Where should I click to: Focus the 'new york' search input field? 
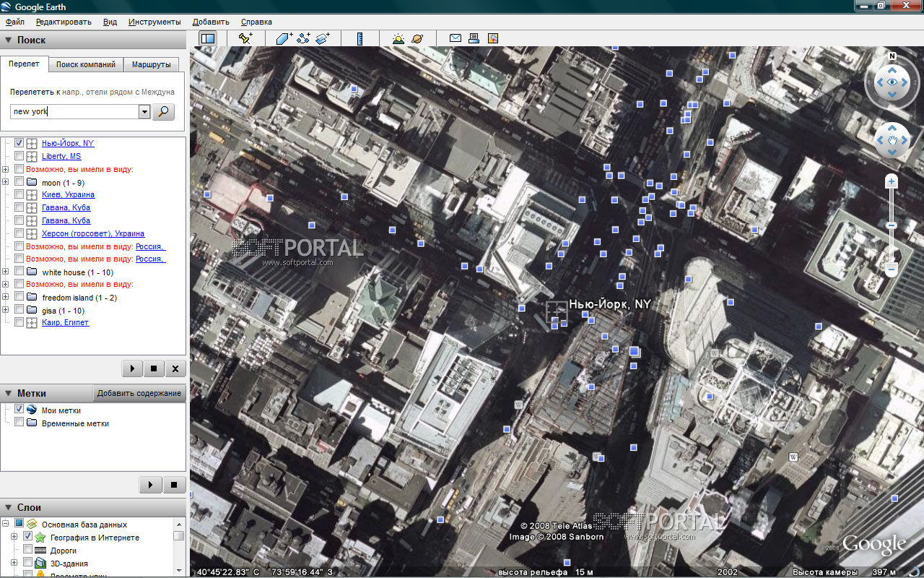[75, 112]
